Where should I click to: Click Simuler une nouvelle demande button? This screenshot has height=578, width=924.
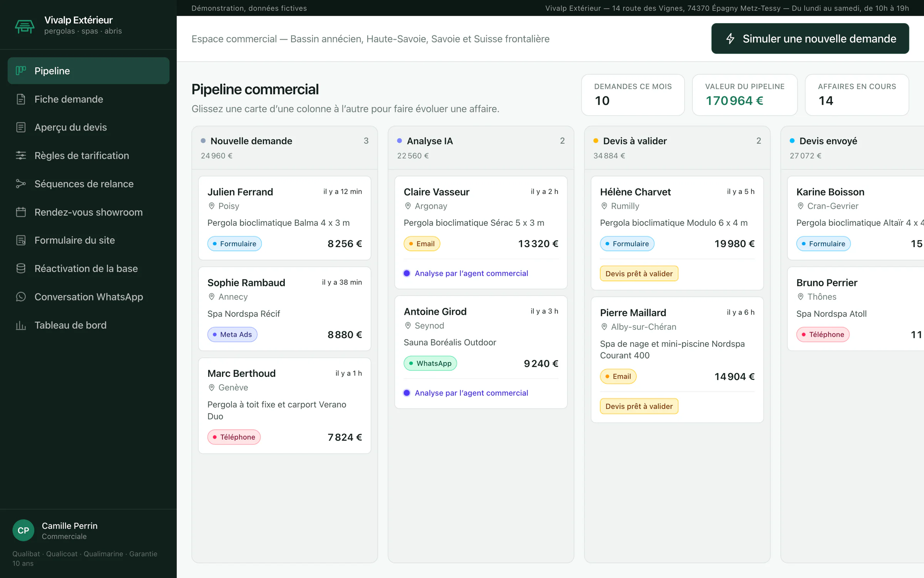(x=810, y=39)
